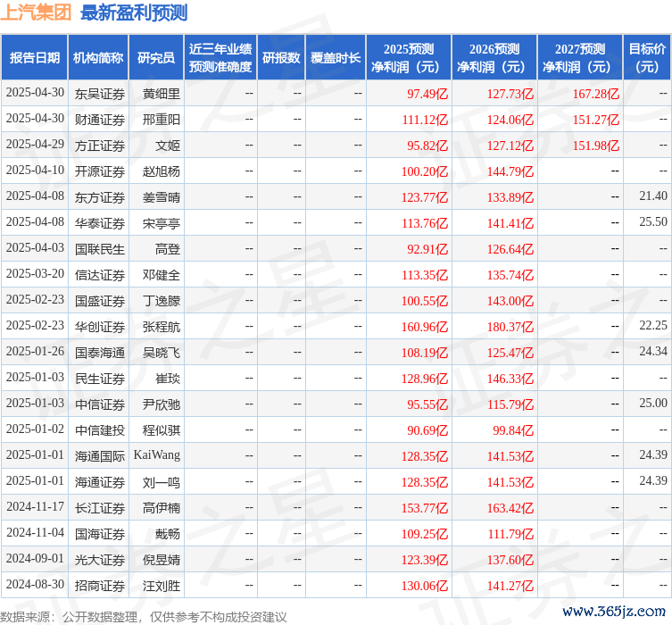Click researcher name 赵旭杨
This screenshot has height=625, width=672.
(162, 171)
